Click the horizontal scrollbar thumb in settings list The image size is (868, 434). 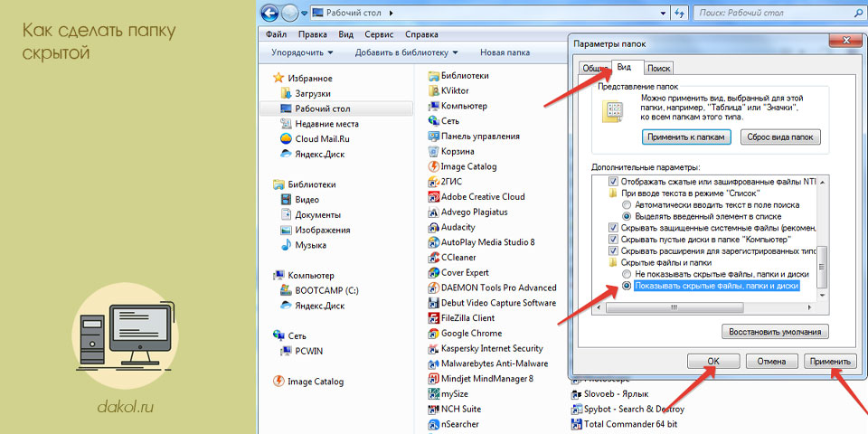tap(673, 307)
